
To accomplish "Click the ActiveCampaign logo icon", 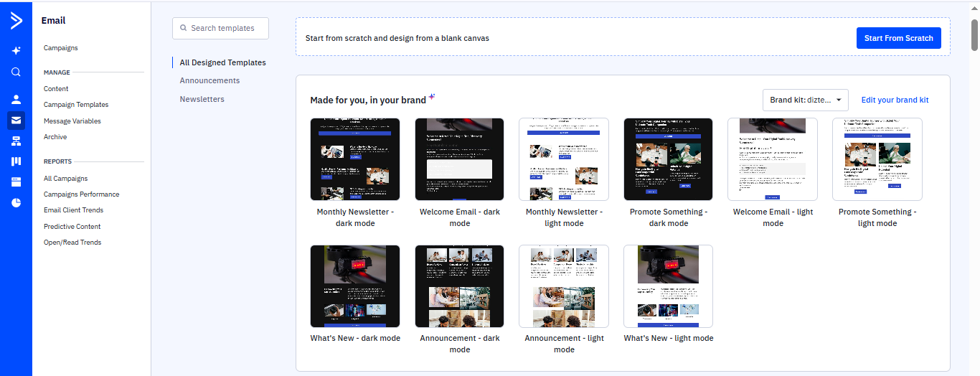I will point(16,22).
